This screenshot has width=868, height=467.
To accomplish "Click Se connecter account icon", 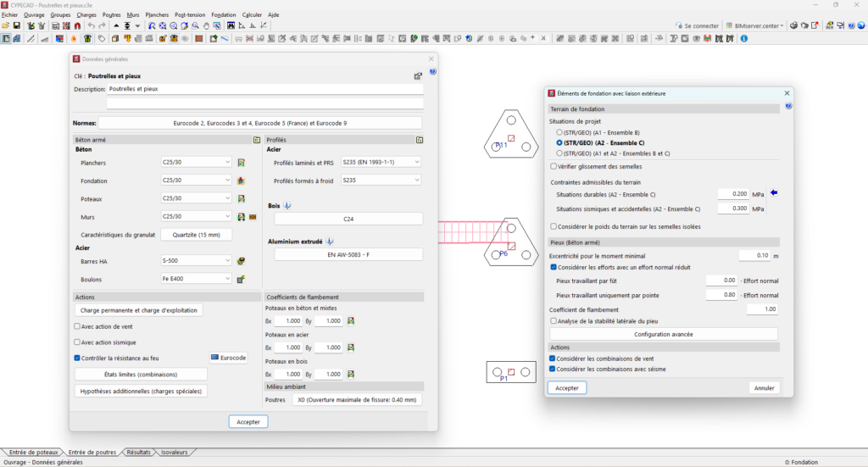I will coord(679,25).
